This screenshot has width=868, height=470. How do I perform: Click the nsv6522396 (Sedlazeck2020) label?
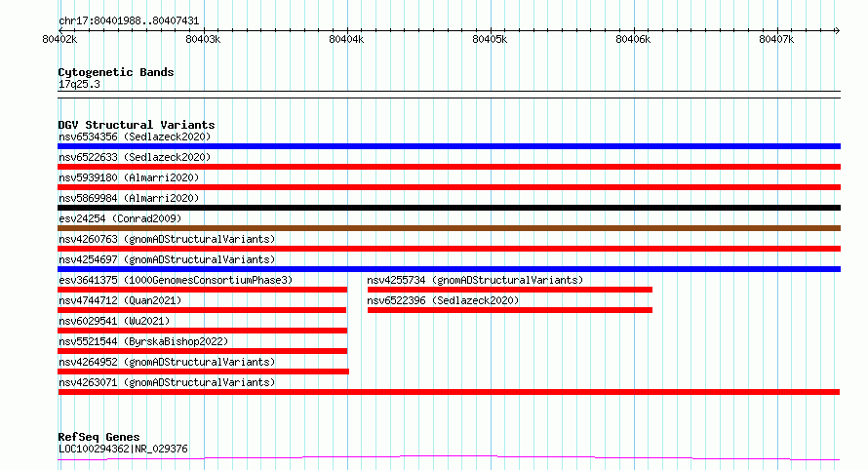443,300
